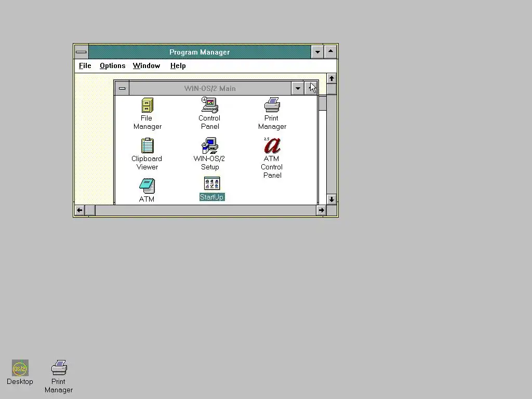The image size is (532, 399).
Task: Click the "Clipboard Viewer" label text
Action: 147,163
